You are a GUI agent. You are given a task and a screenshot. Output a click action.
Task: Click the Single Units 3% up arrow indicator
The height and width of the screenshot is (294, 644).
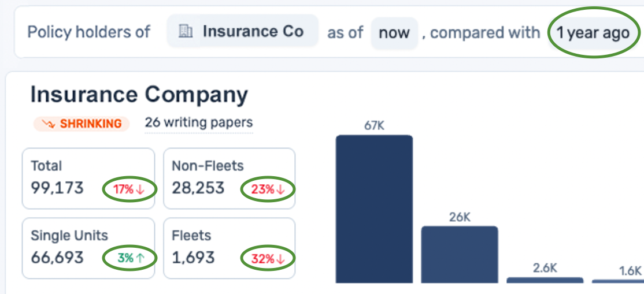coord(140,258)
